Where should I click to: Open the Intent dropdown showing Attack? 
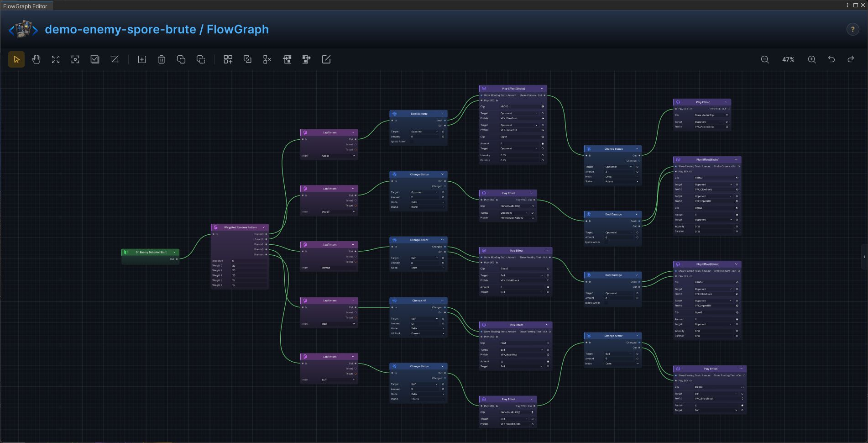pyautogui.click(x=338, y=156)
